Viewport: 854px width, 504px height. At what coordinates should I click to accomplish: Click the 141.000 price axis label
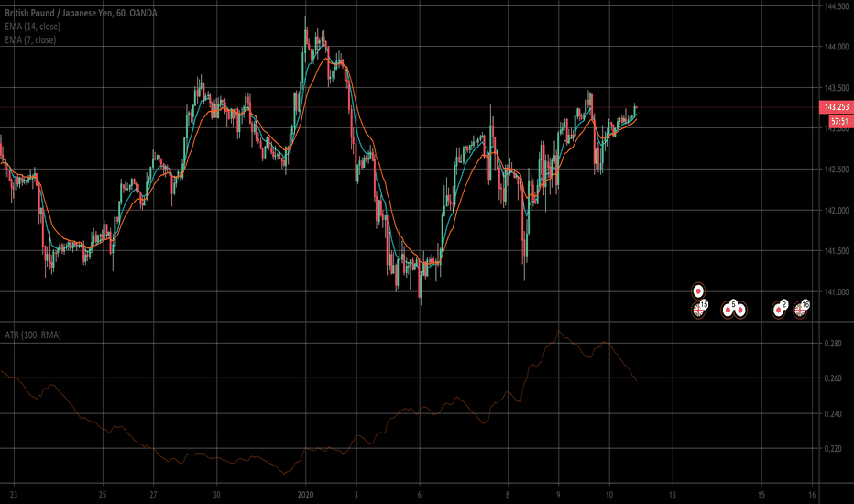832,292
